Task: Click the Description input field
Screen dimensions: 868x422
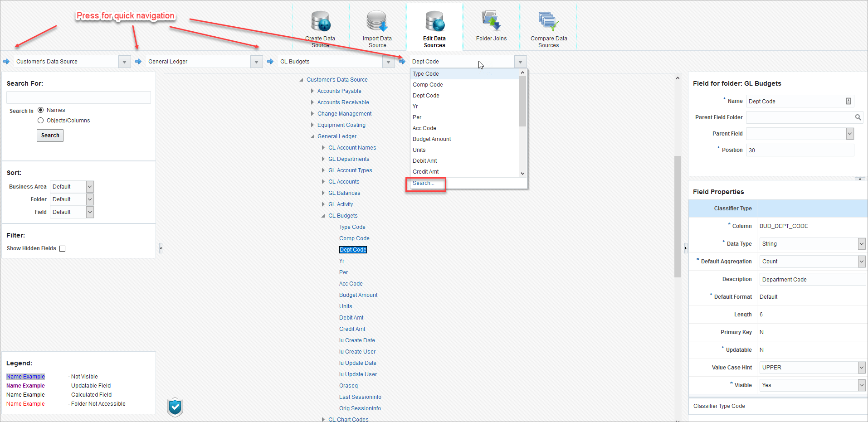Action: coord(812,279)
